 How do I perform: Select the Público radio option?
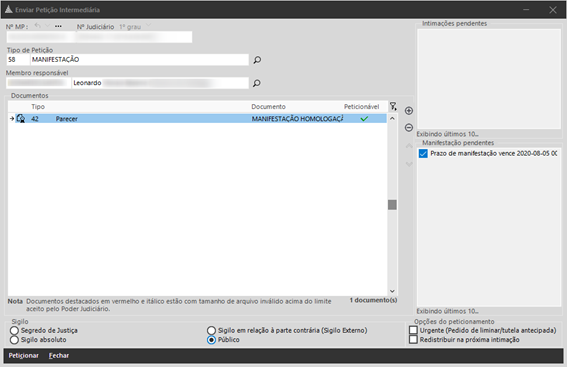[212, 340]
